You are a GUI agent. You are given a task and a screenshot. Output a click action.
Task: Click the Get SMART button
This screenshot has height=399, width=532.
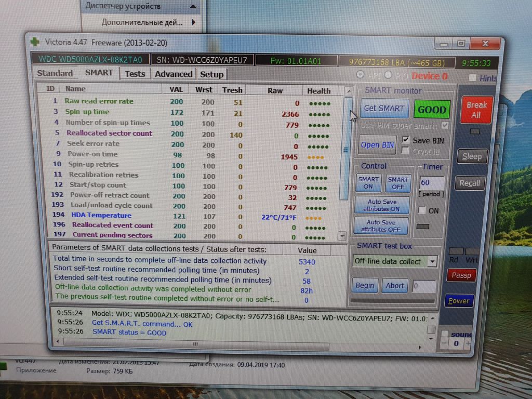[x=384, y=108]
